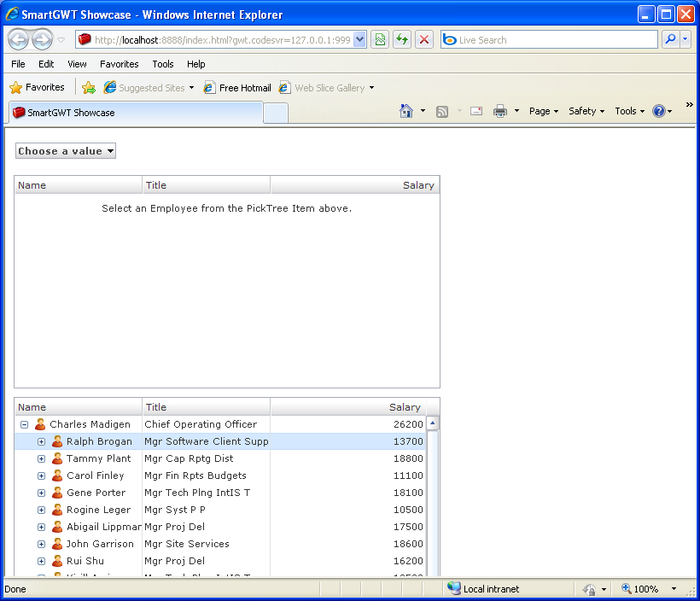Open Suggested Sites link
Viewport: 700px width, 601px height.
point(149,88)
